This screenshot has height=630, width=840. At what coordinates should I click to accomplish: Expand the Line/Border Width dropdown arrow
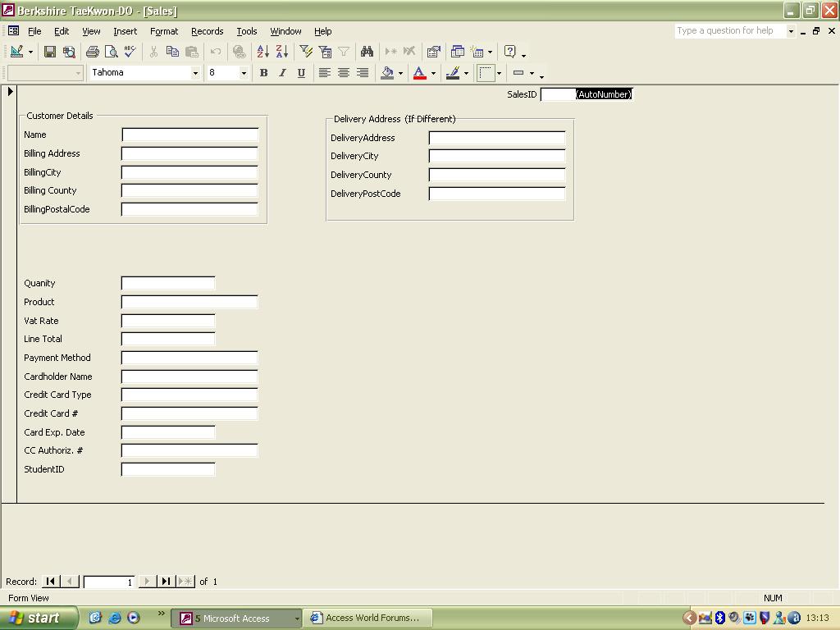[532, 73]
